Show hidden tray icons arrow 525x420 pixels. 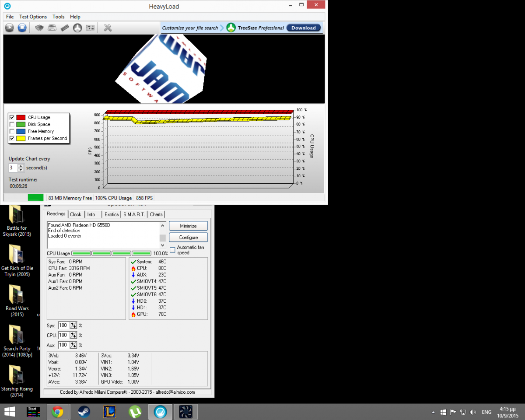click(433, 412)
